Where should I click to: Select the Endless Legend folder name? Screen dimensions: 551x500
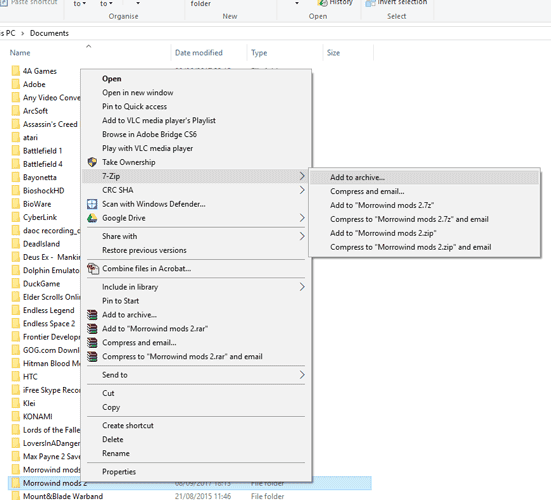48,311
